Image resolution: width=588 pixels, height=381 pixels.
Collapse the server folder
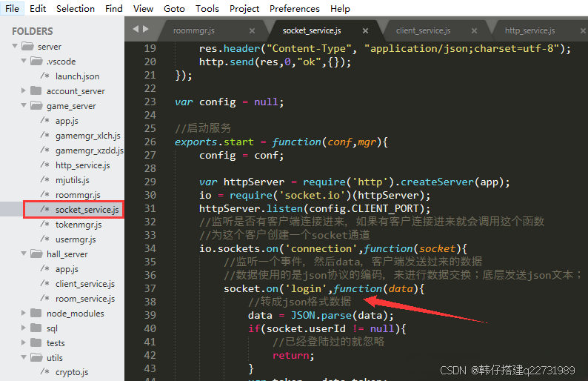(15, 46)
